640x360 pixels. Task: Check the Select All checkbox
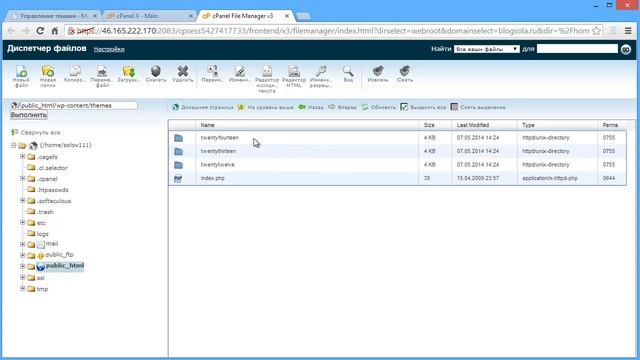tap(404, 107)
